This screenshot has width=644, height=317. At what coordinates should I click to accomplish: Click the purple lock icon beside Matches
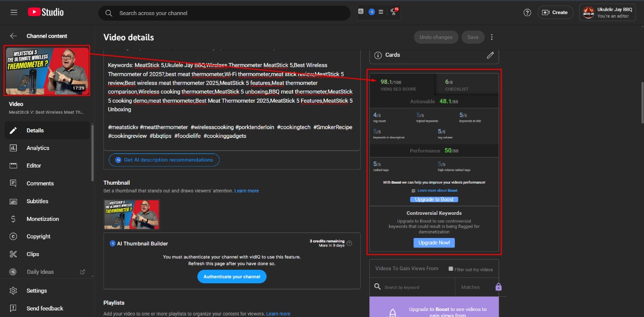click(499, 287)
